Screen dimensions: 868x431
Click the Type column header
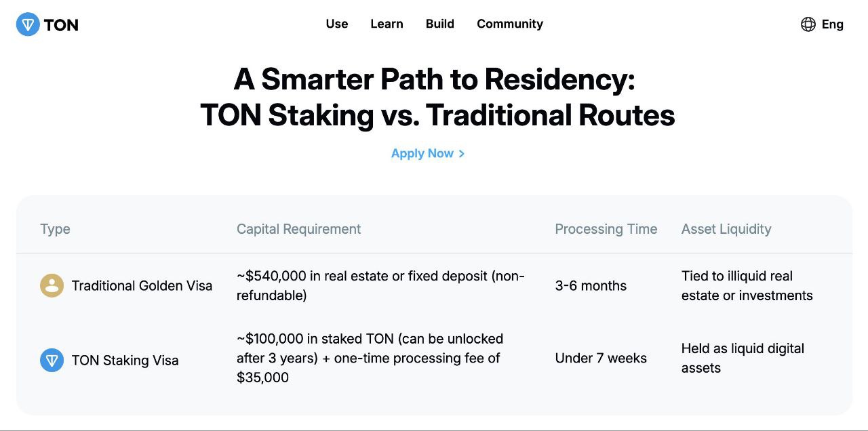coord(55,229)
